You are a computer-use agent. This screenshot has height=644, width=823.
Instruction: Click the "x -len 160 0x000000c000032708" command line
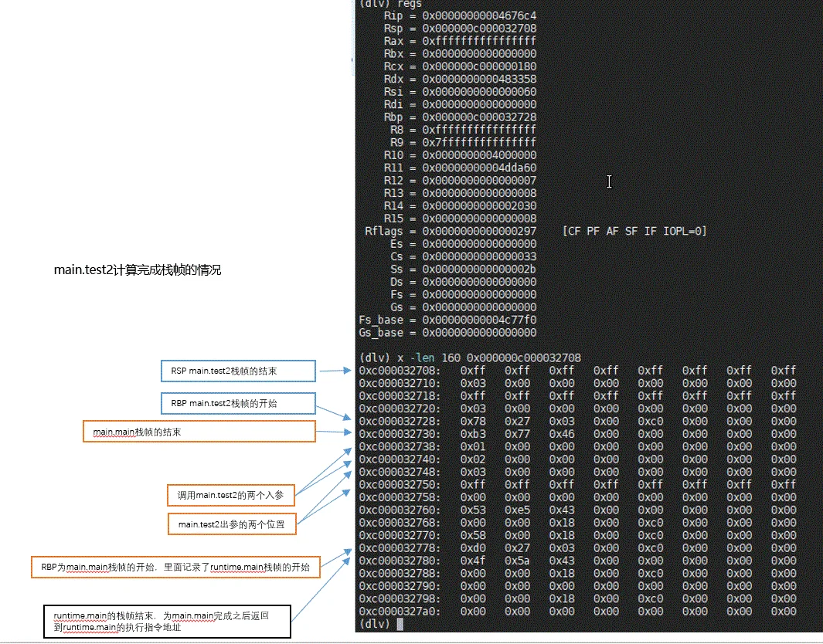pos(489,358)
